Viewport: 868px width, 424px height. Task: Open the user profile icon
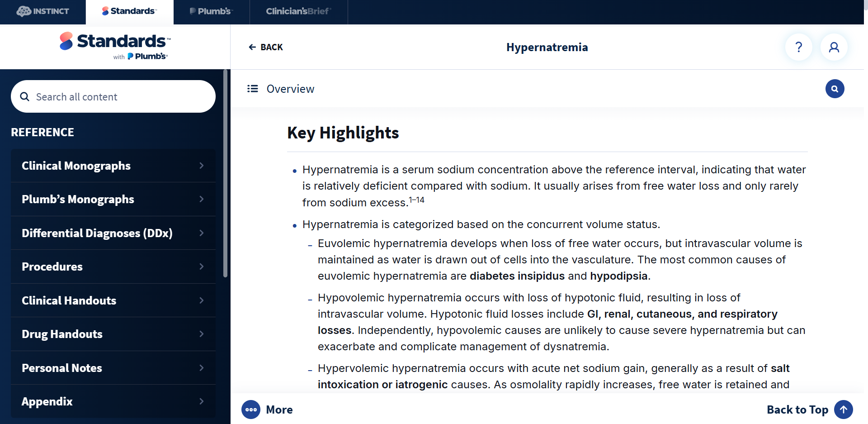click(x=834, y=47)
